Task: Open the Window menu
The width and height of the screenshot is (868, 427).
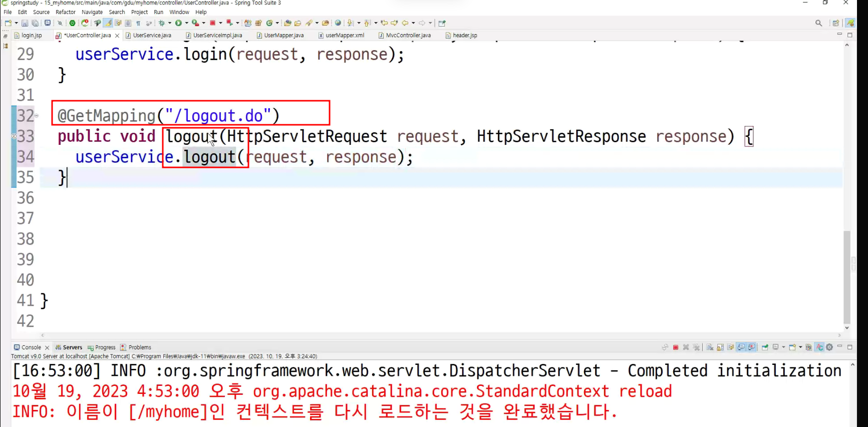Action: click(179, 12)
